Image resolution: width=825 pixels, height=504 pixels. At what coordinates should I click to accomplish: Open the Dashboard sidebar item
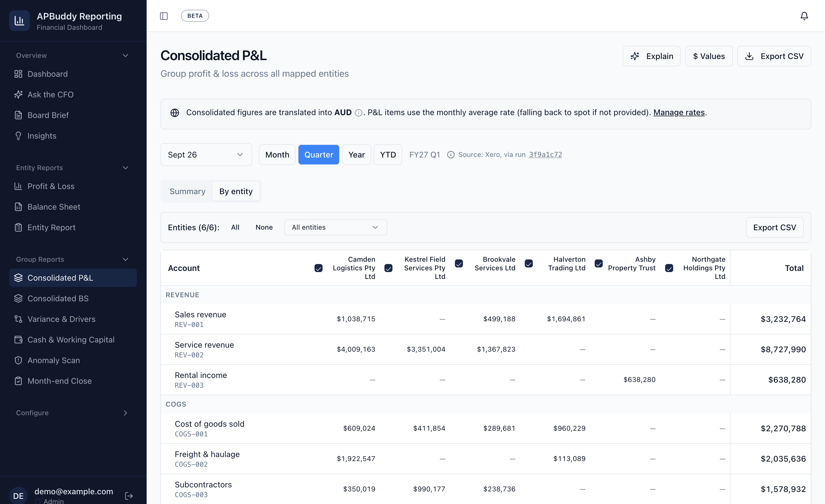(x=73, y=74)
